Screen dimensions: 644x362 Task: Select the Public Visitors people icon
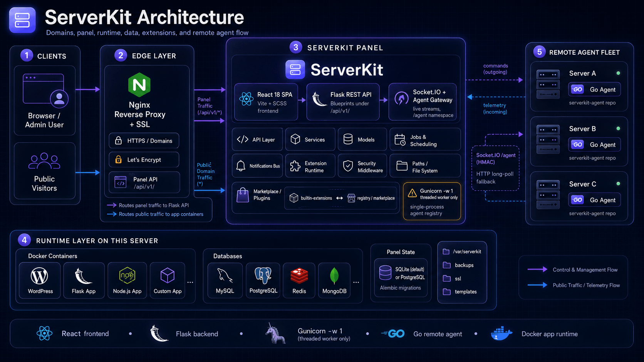click(x=44, y=161)
